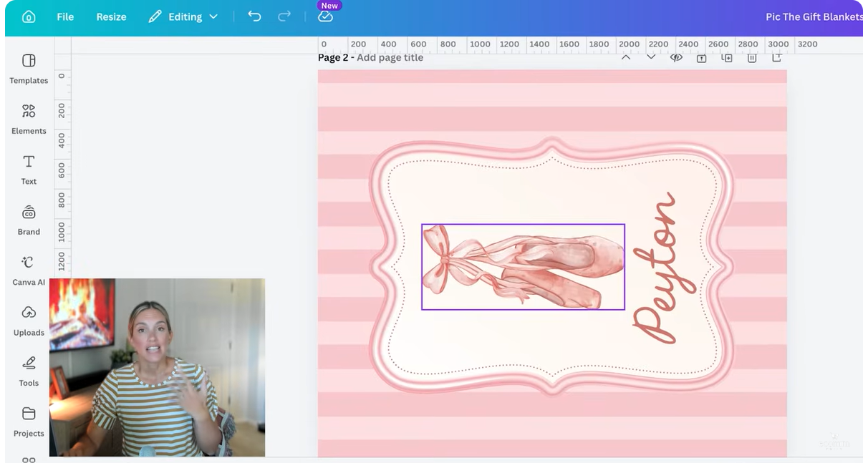Image resolution: width=868 pixels, height=463 pixels.
Task: Click the Redo arrow
Action: pos(284,16)
